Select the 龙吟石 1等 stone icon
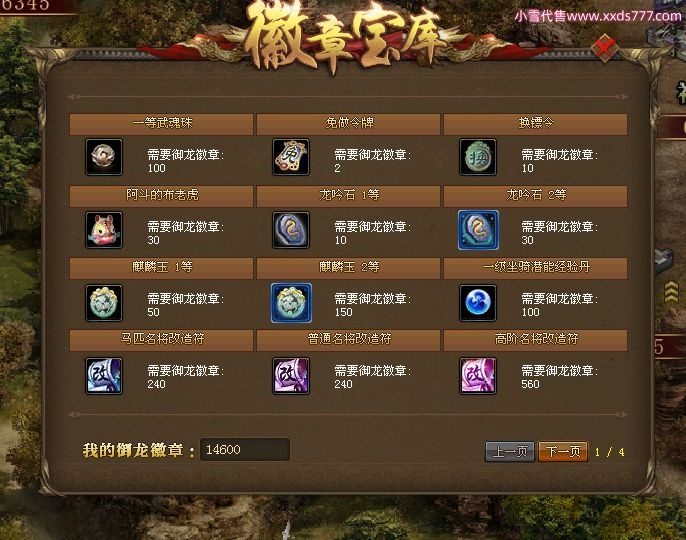The width and height of the screenshot is (686, 540). tap(291, 230)
